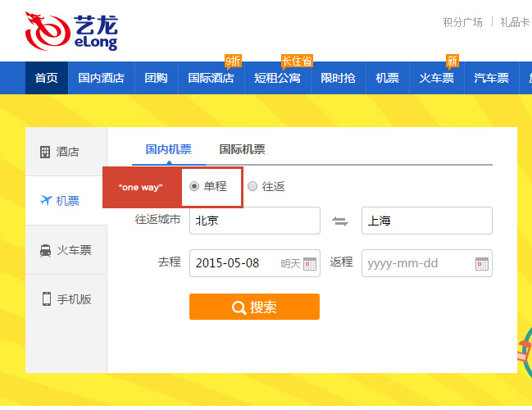Swap departure and arrival cities icon
Image resolution: width=532 pixels, height=410 pixels.
pyautogui.click(x=340, y=221)
